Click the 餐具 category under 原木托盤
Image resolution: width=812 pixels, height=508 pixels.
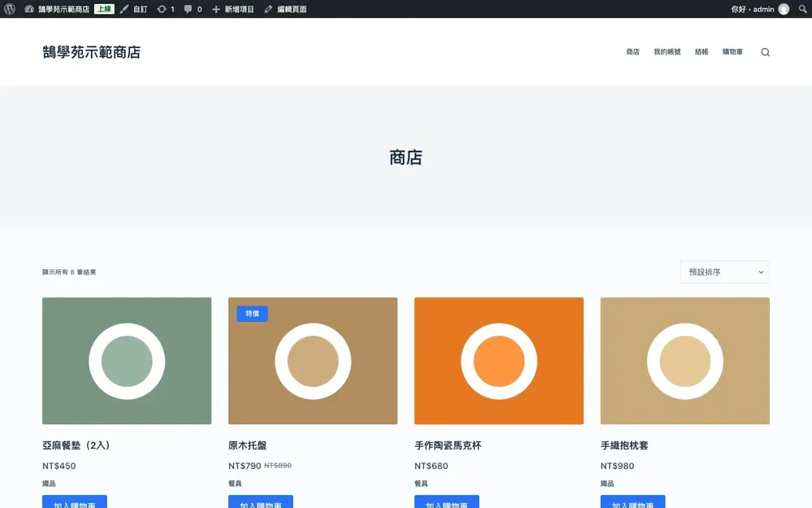[235, 484]
